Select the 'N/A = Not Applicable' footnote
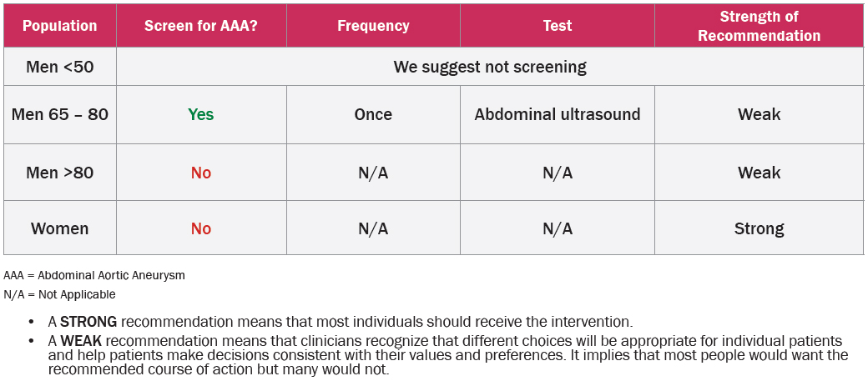868x381 pixels. tap(59, 294)
